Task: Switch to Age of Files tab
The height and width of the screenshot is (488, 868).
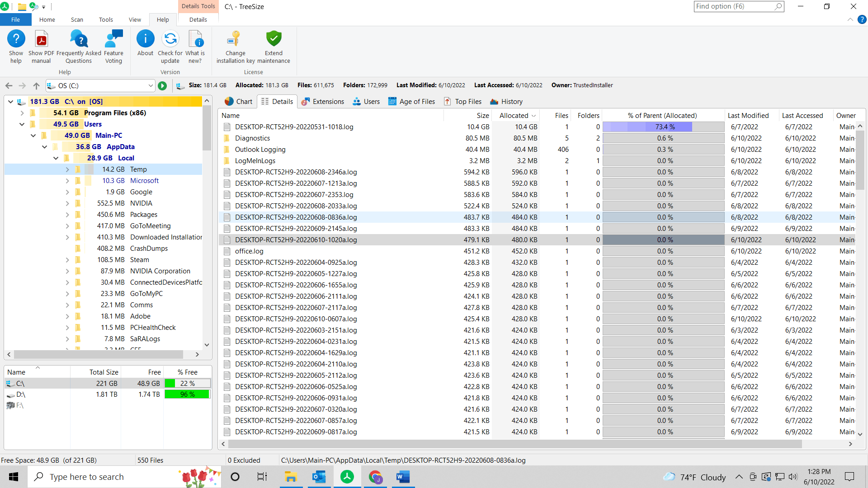Action: [x=411, y=102]
